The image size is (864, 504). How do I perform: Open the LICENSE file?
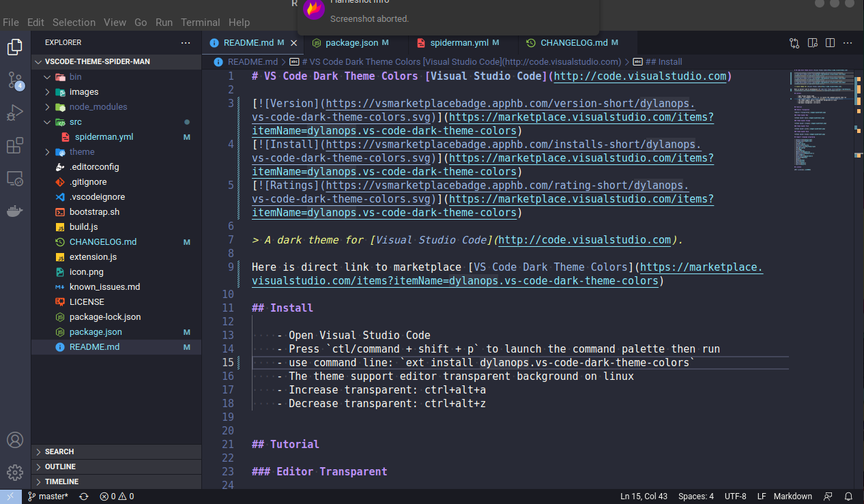point(116,302)
